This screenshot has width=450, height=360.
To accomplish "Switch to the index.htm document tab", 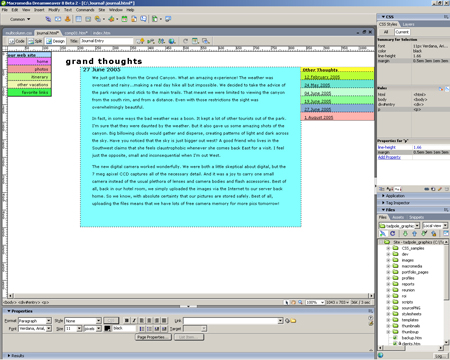I will [101, 33].
